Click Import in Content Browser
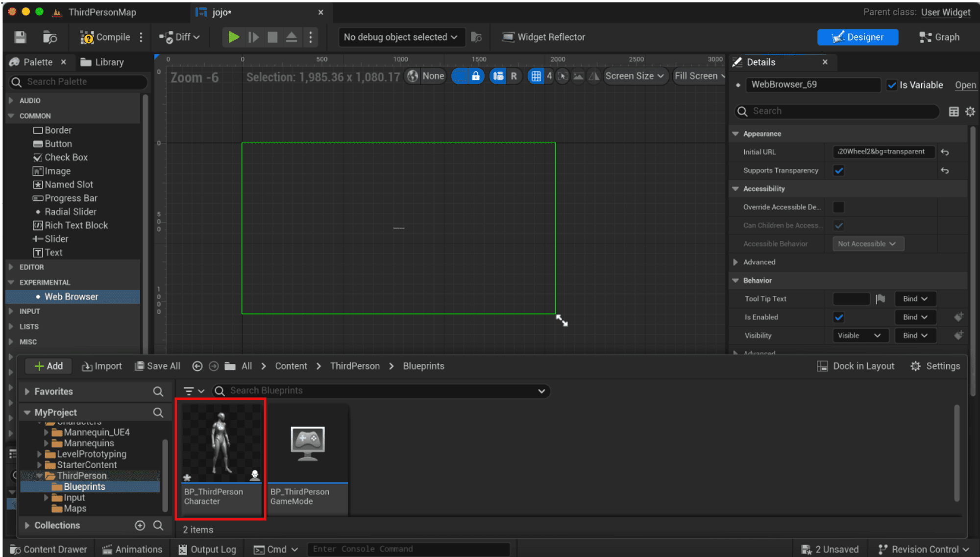980x557 pixels. click(x=102, y=366)
